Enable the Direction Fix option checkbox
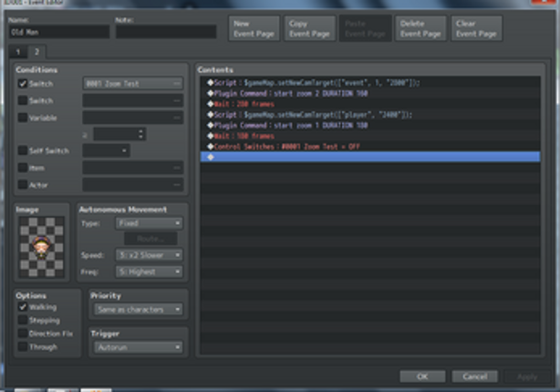 pyautogui.click(x=23, y=334)
